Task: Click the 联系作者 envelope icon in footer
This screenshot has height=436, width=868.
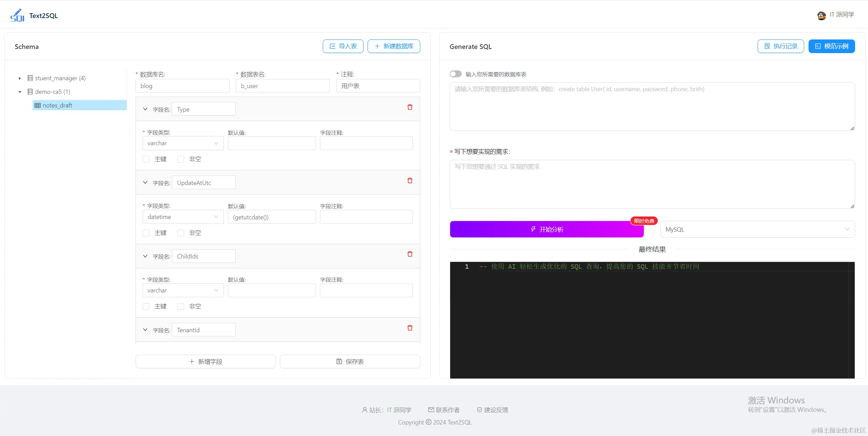Action: pyautogui.click(x=430, y=410)
